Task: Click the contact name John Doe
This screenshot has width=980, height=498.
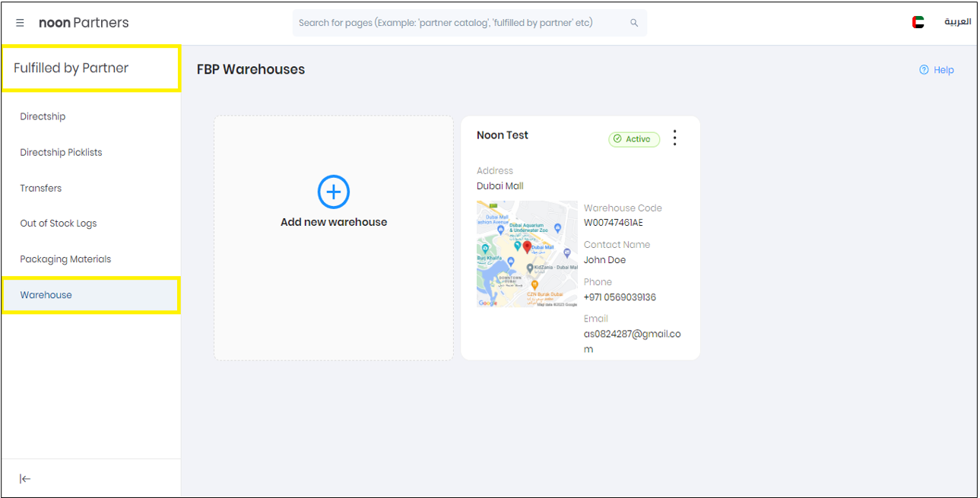Action: [x=605, y=260]
